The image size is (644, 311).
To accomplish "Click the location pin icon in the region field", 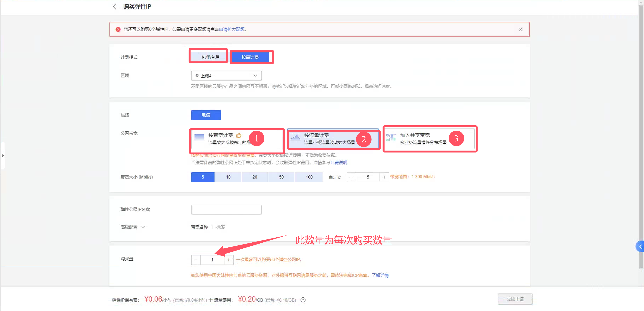I will [x=197, y=75].
